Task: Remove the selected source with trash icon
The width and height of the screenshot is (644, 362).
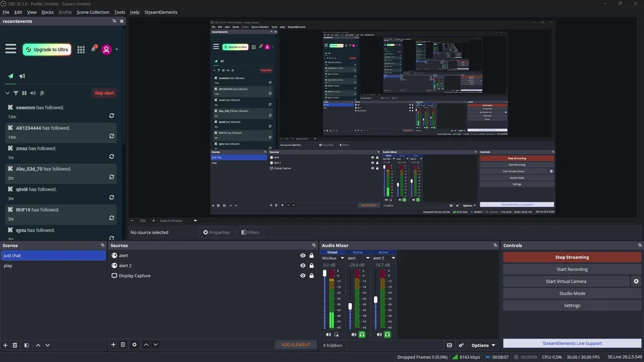Action: [123, 345]
